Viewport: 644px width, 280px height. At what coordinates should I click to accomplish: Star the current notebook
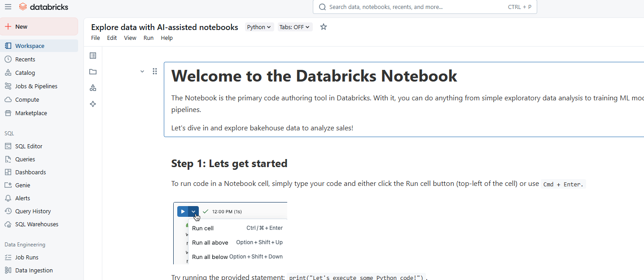tap(323, 27)
